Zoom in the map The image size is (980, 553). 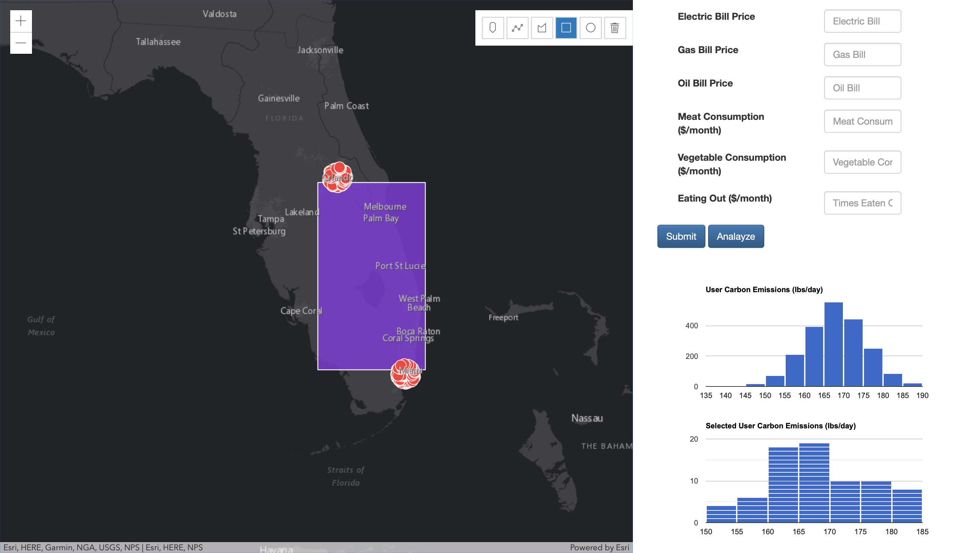point(21,21)
